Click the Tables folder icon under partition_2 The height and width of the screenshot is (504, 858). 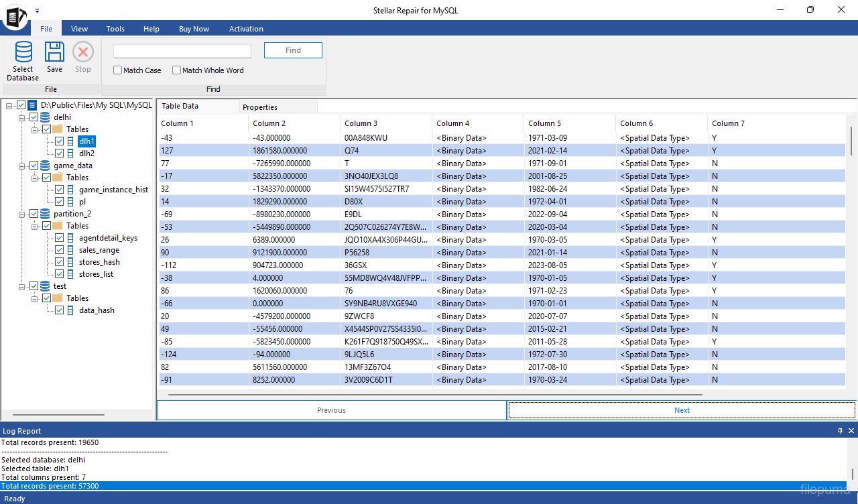[58, 226]
